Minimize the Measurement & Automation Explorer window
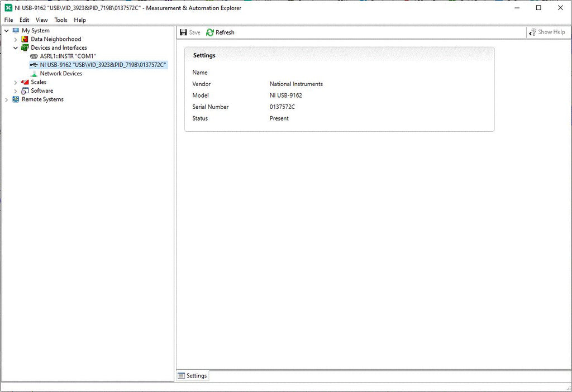The image size is (572, 392). coord(517,8)
